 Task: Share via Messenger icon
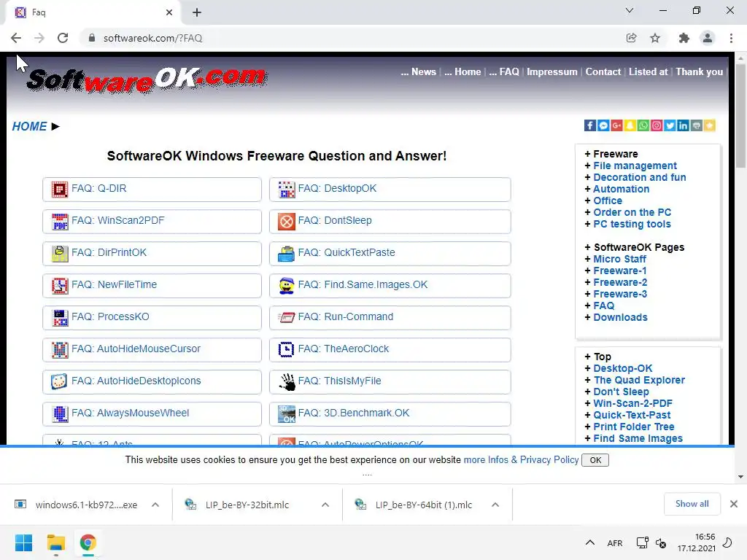click(603, 125)
